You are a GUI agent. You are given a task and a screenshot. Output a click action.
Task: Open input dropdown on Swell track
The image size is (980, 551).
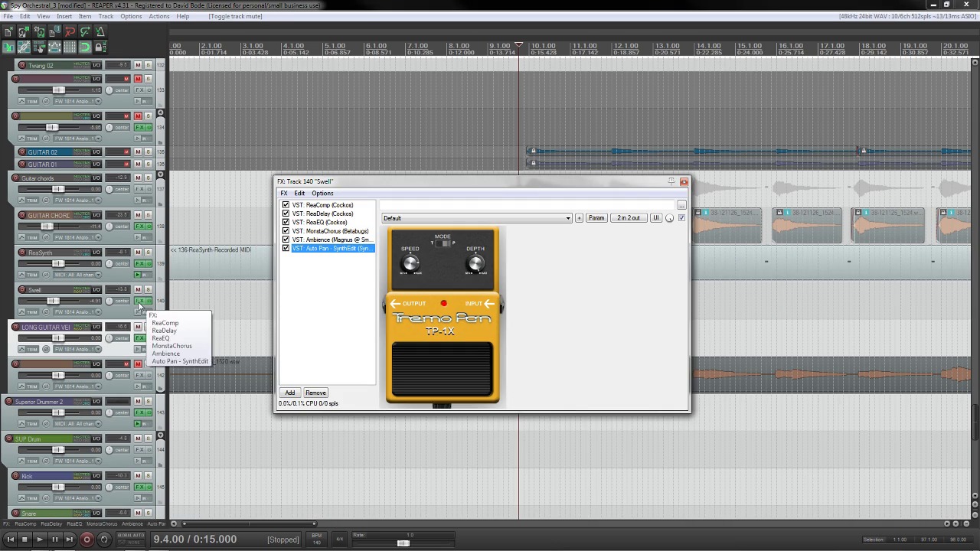pos(77,312)
